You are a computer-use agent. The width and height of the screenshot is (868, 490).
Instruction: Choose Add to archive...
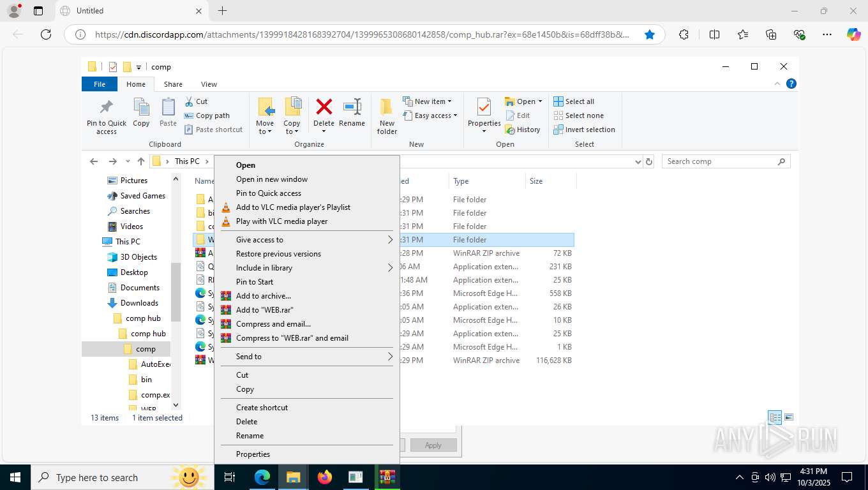(x=307, y=296)
